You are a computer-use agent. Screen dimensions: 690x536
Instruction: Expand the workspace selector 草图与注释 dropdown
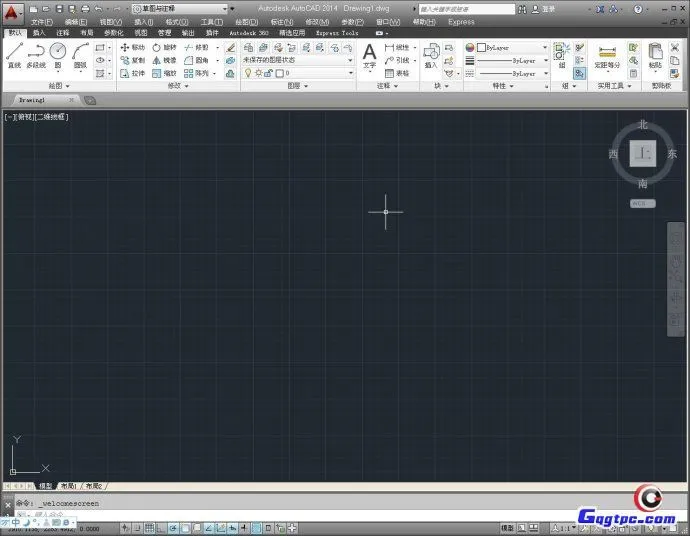(182, 9)
